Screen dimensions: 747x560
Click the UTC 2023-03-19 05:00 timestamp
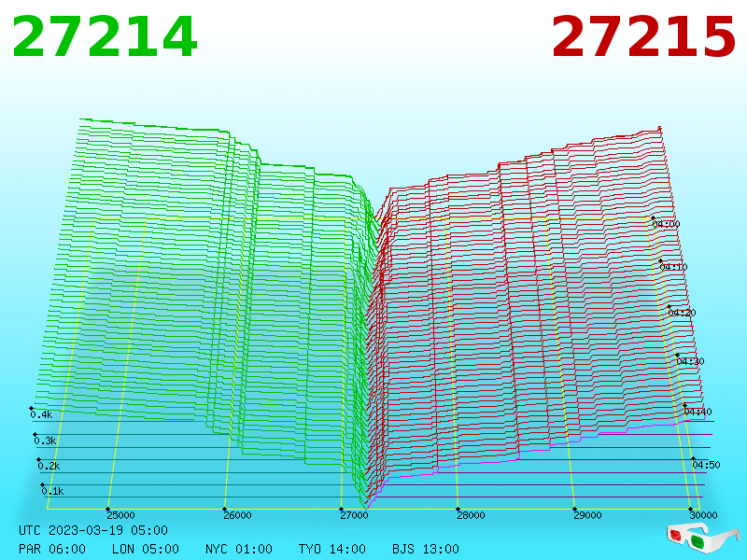click(93, 530)
